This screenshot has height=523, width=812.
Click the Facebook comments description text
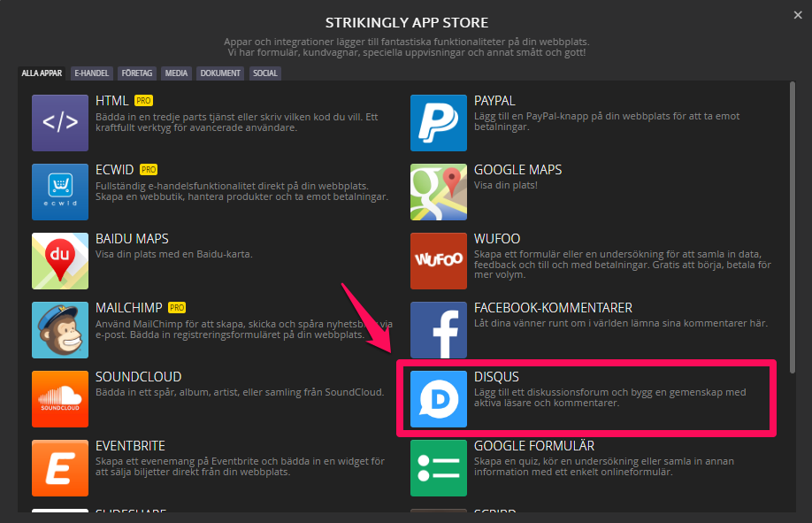tap(621, 323)
